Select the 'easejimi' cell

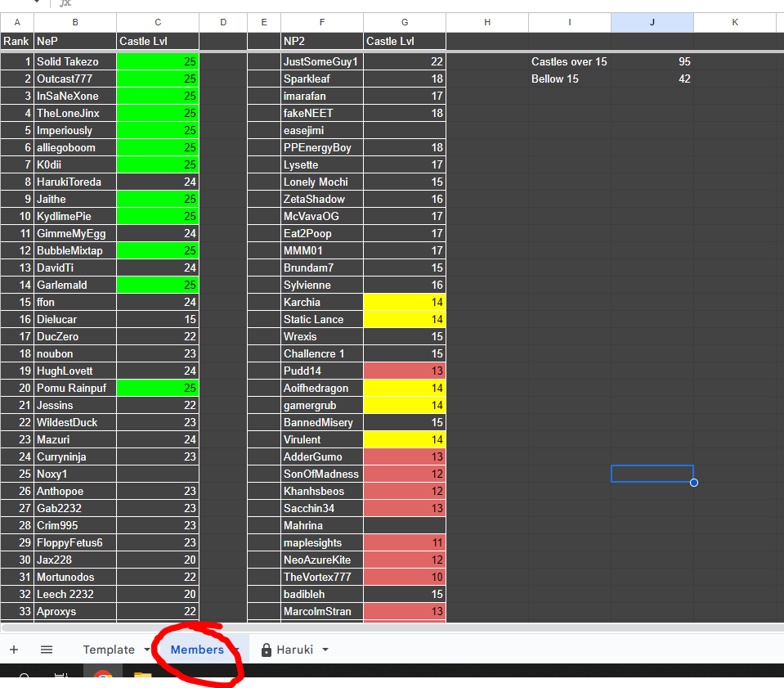322,131
